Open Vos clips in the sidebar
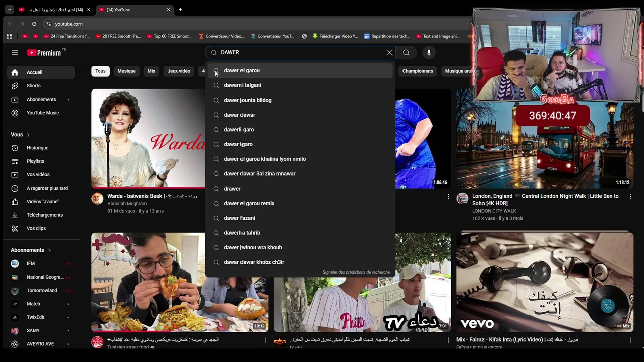644x362 pixels. tap(41, 228)
